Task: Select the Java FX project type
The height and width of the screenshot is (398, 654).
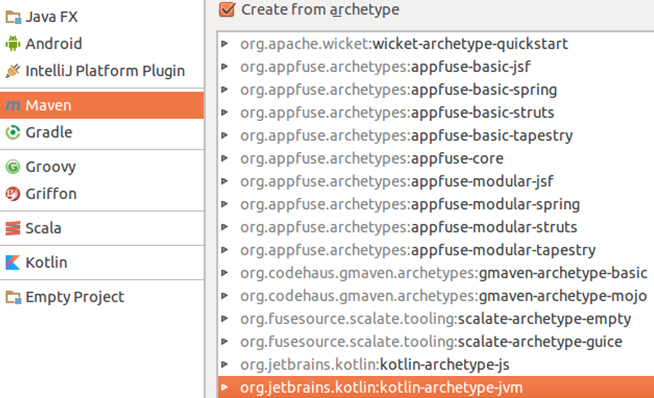Action: tap(102, 17)
